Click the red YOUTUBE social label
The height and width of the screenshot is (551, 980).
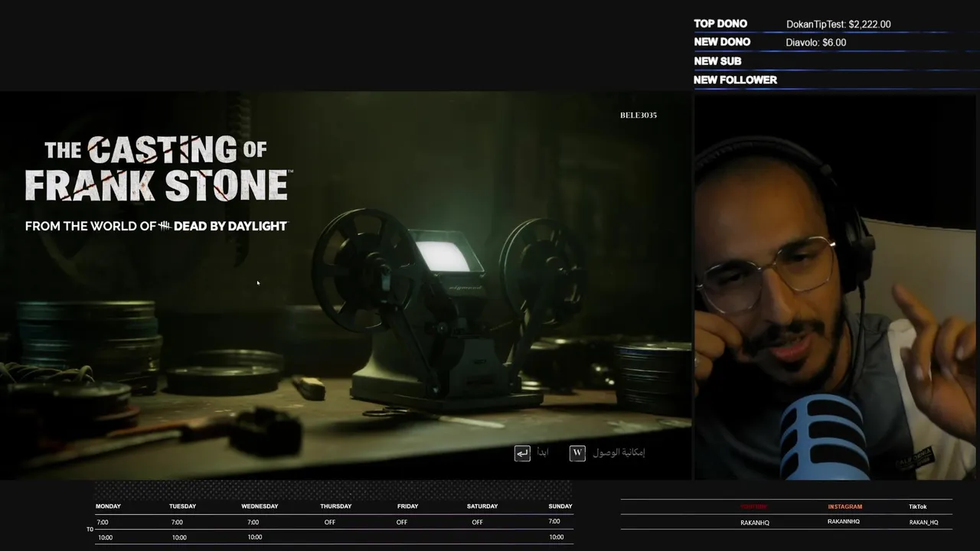(753, 507)
